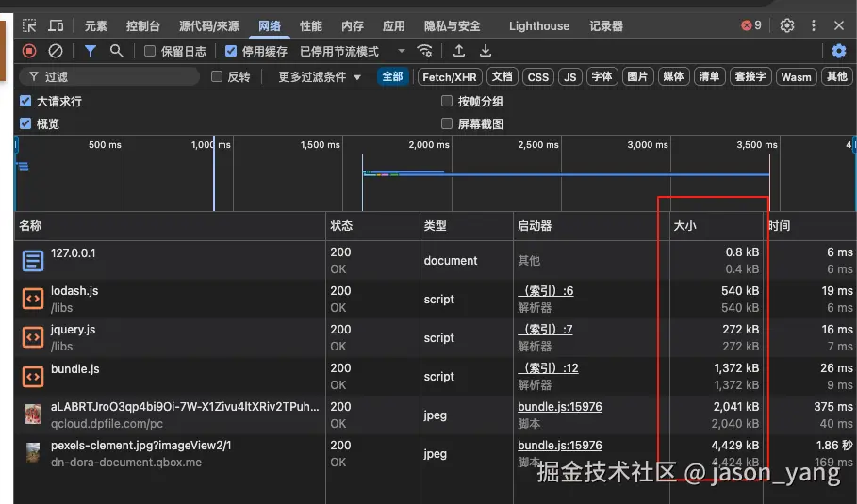Select the lodash.js script icon
The image size is (857, 504).
[x=33, y=300]
